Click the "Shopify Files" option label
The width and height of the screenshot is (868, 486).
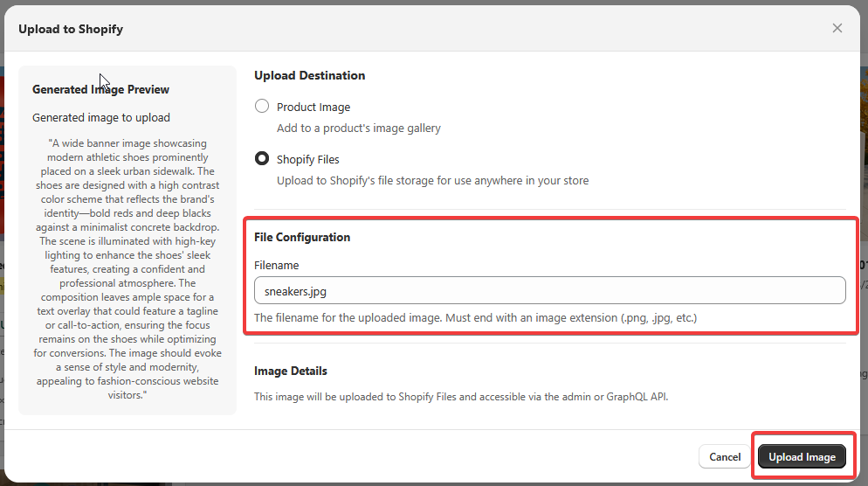pyautogui.click(x=308, y=159)
